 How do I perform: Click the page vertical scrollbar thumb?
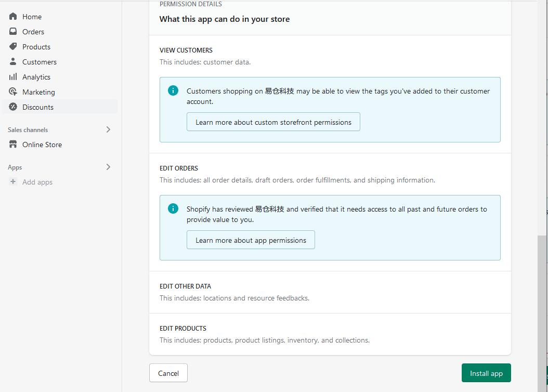pyautogui.click(x=542, y=313)
